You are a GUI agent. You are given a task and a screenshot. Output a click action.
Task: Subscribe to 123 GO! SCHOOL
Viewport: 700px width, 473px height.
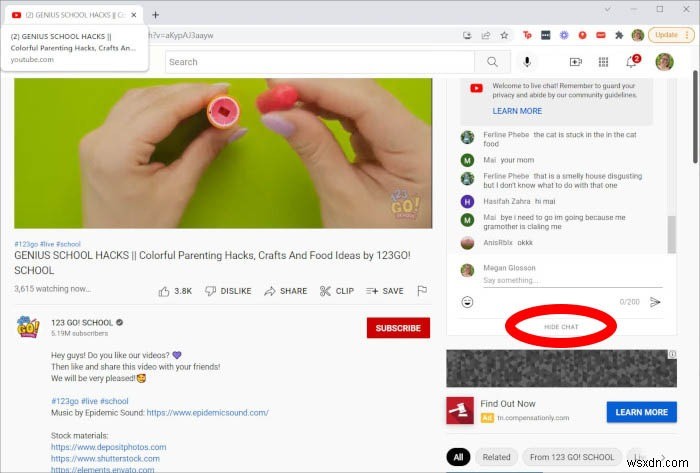click(398, 328)
